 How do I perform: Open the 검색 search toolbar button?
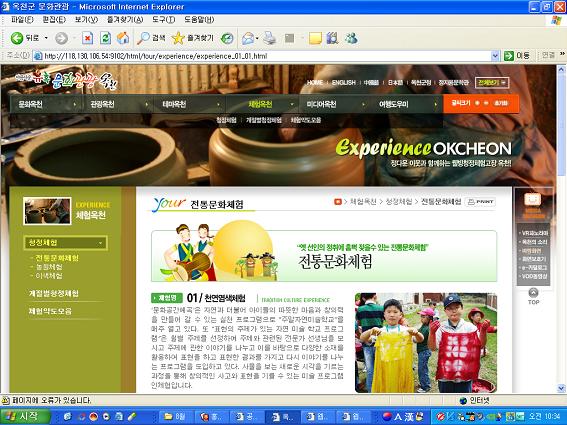click(x=151, y=38)
